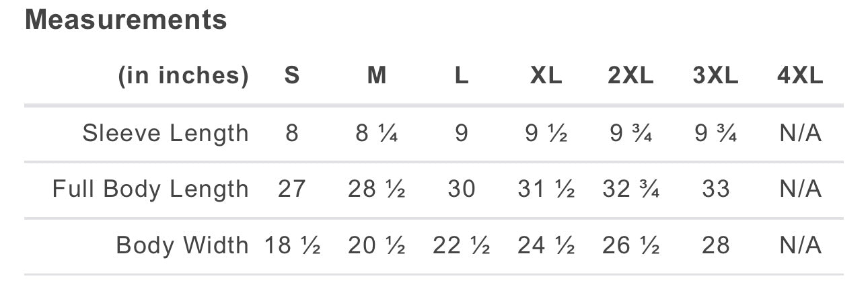Click the 27 full body length for S
This screenshot has width=868, height=297.
pos(292,189)
